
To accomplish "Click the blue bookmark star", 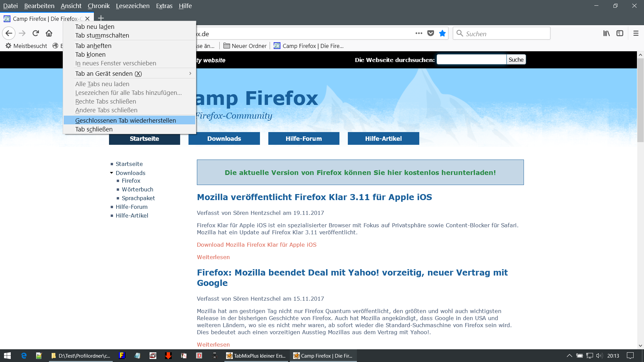I will point(442,33).
